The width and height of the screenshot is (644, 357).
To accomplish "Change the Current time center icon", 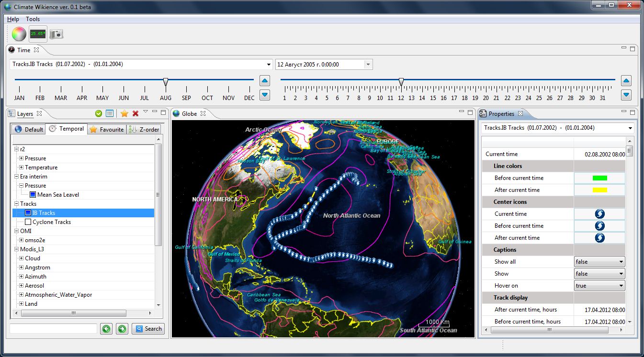I will click(x=599, y=214).
